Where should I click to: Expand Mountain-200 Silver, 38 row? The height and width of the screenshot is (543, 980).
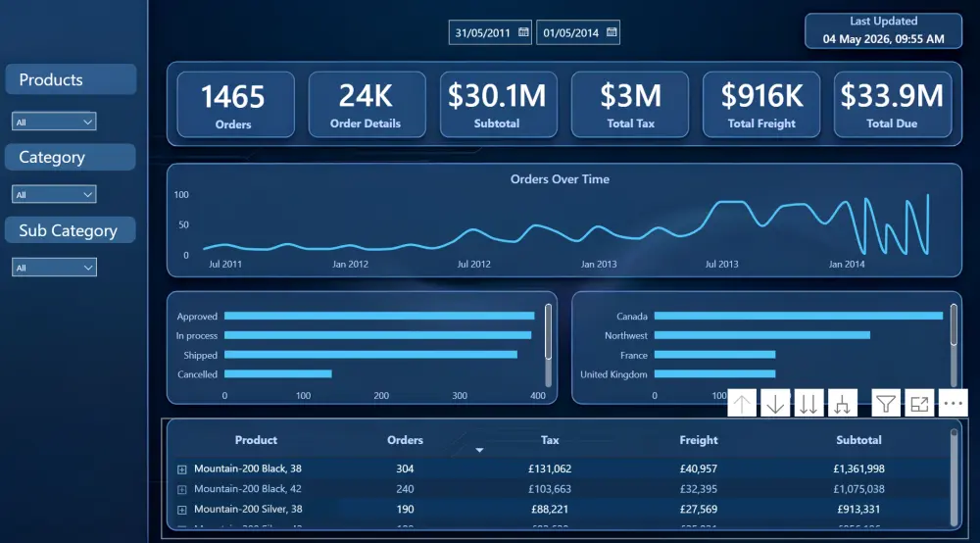click(x=182, y=510)
